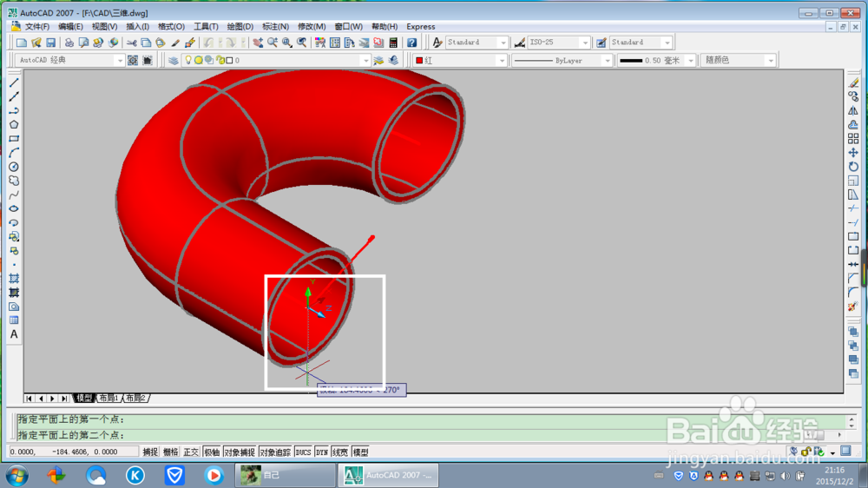Toggle the DYN dynamic input button

322,452
